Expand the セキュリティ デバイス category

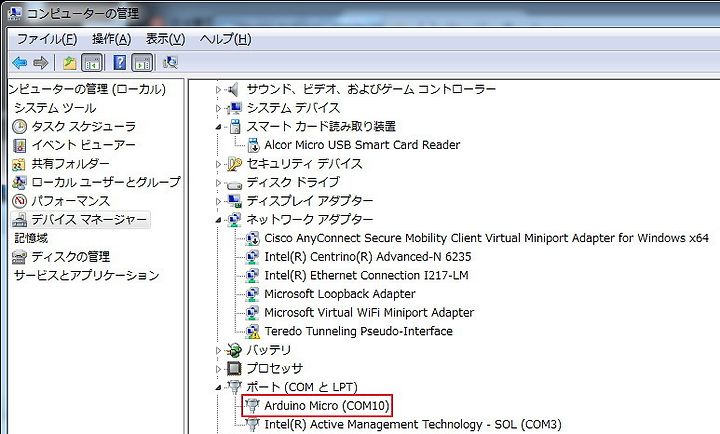coord(219,164)
